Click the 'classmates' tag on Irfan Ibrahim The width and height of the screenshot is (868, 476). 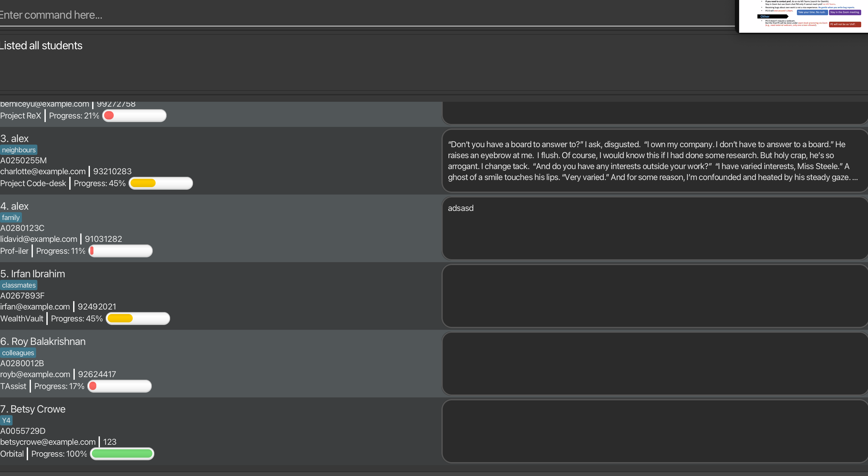[19, 285]
